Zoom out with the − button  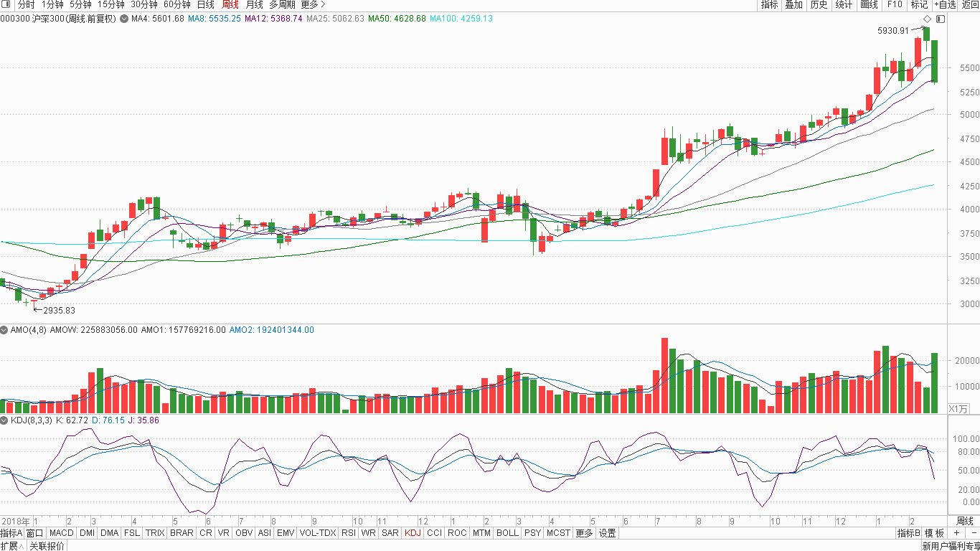(x=974, y=533)
